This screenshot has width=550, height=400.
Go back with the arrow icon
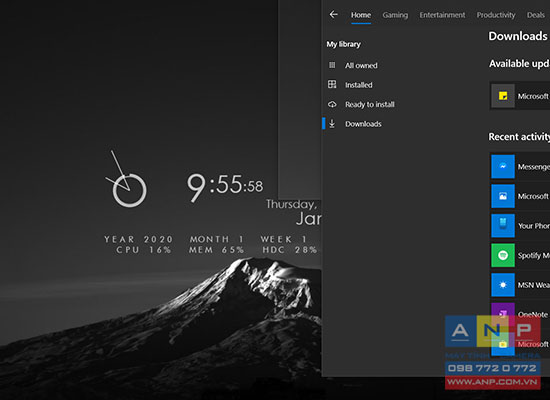pyautogui.click(x=334, y=14)
